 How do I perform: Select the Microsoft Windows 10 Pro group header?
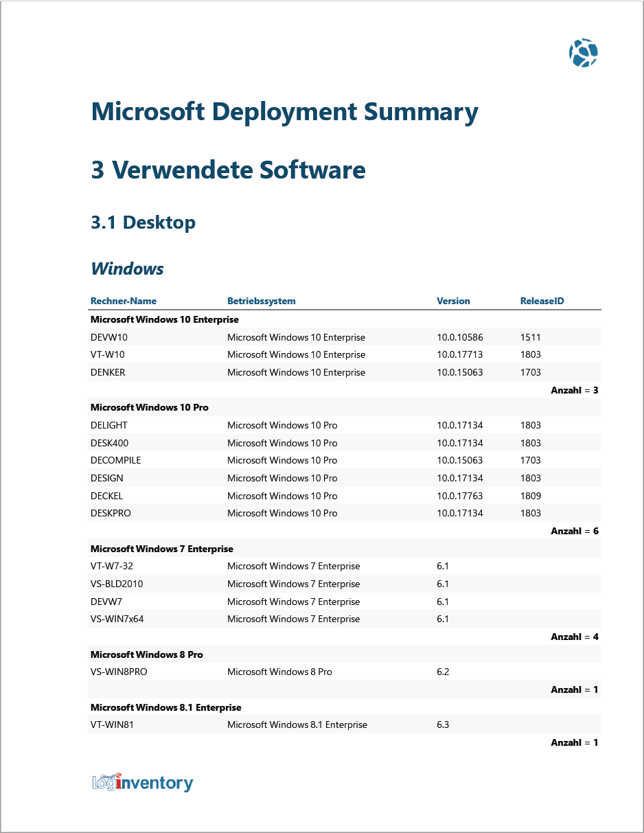[x=150, y=407]
